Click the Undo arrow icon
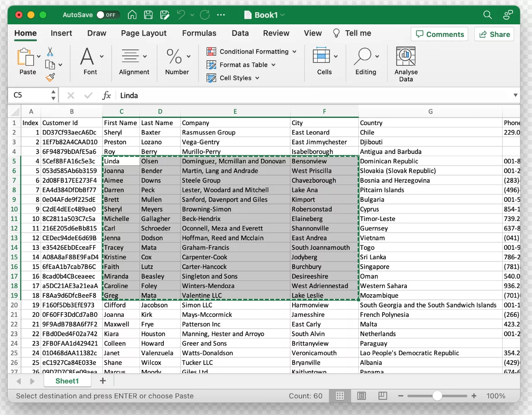Viewport: 532px width, 415px height. [181, 14]
